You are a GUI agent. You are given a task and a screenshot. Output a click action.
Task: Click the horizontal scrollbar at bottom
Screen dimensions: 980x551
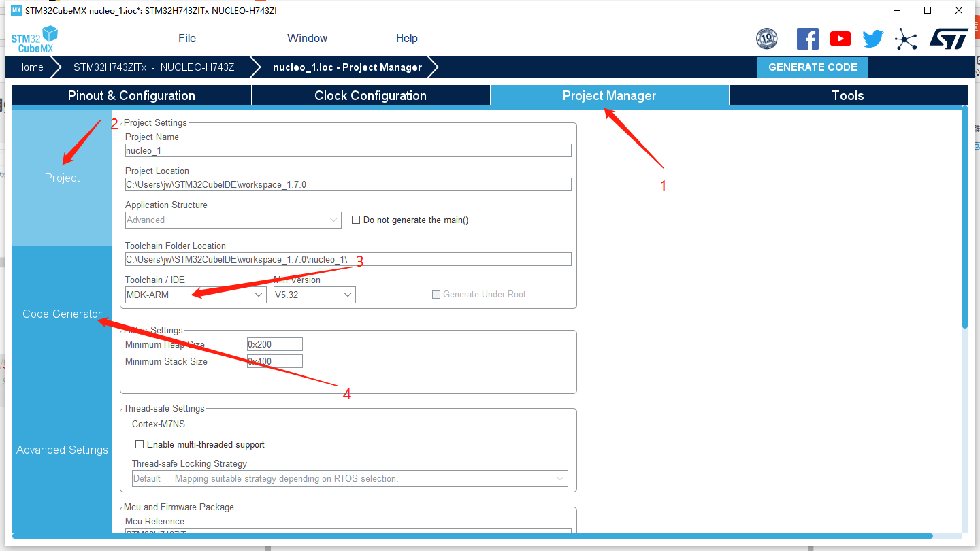(x=473, y=536)
